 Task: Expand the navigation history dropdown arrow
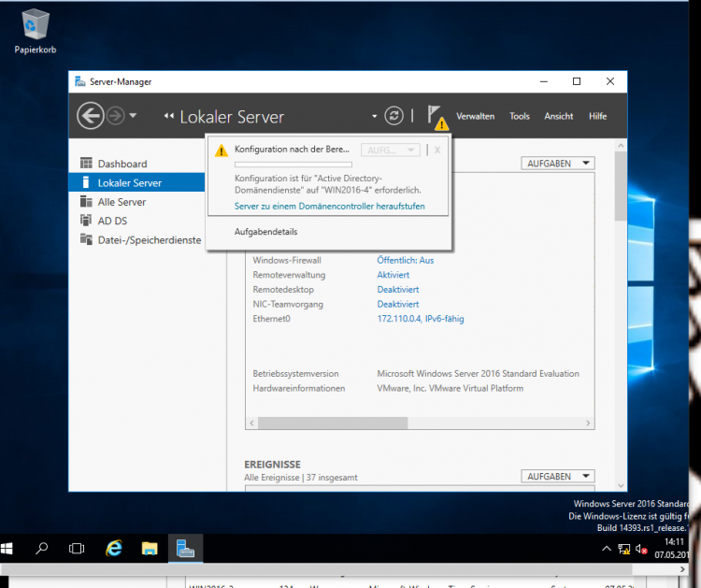pyautogui.click(x=133, y=116)
